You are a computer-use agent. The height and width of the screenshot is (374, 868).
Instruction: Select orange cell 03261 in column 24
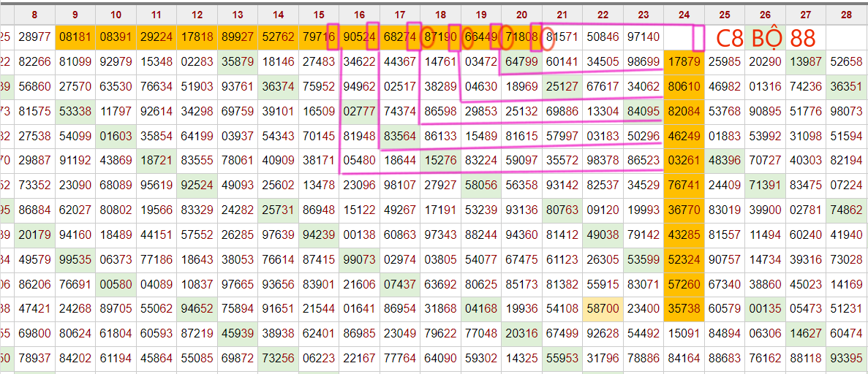(684, 161)
